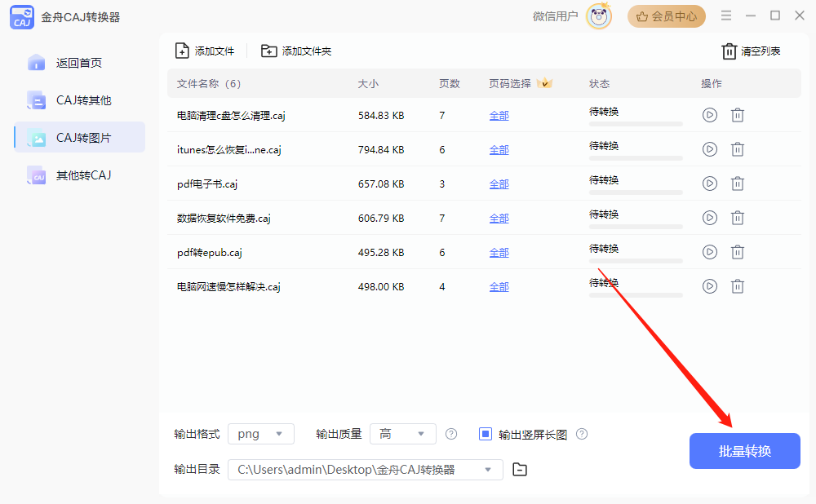
Task: Delete the itunes怎么恢复 file from list
Action: click(x=738, y=149)
